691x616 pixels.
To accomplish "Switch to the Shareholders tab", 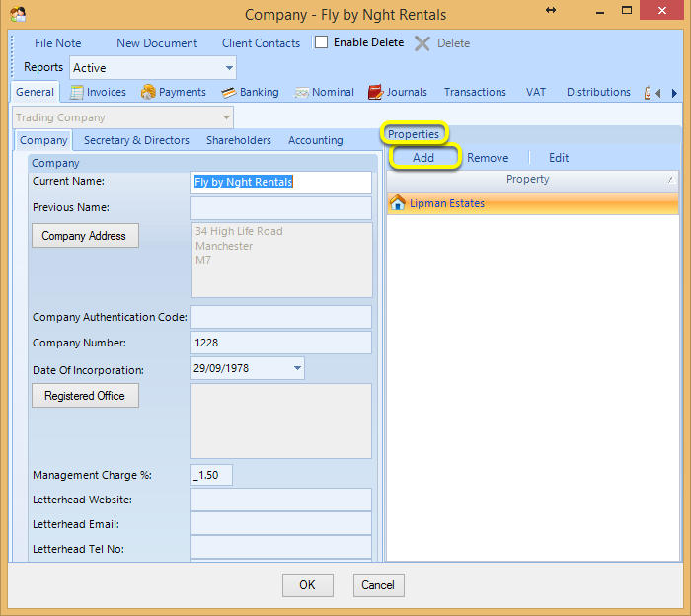I will pos(239,140).
